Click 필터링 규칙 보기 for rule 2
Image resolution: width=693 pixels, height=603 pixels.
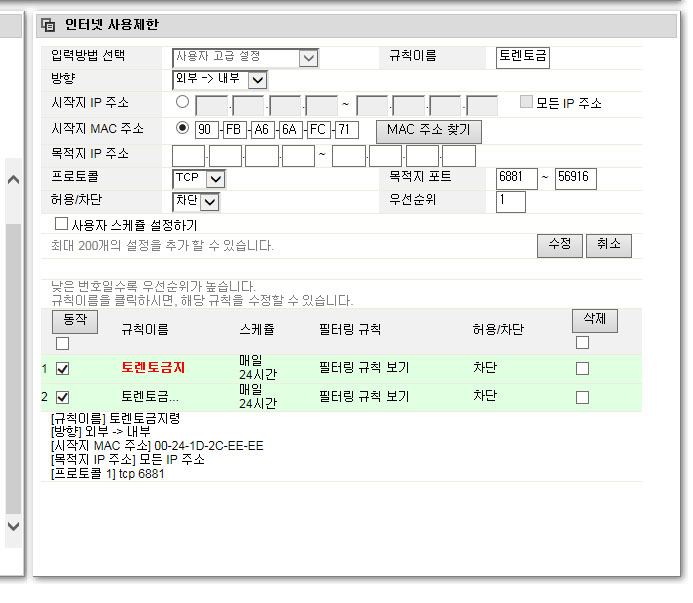tap(364, 396)
